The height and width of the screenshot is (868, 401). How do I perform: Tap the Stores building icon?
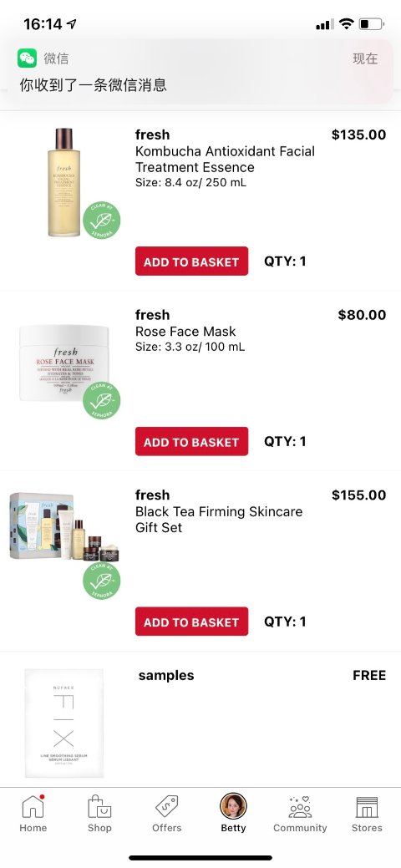[367, 807]
